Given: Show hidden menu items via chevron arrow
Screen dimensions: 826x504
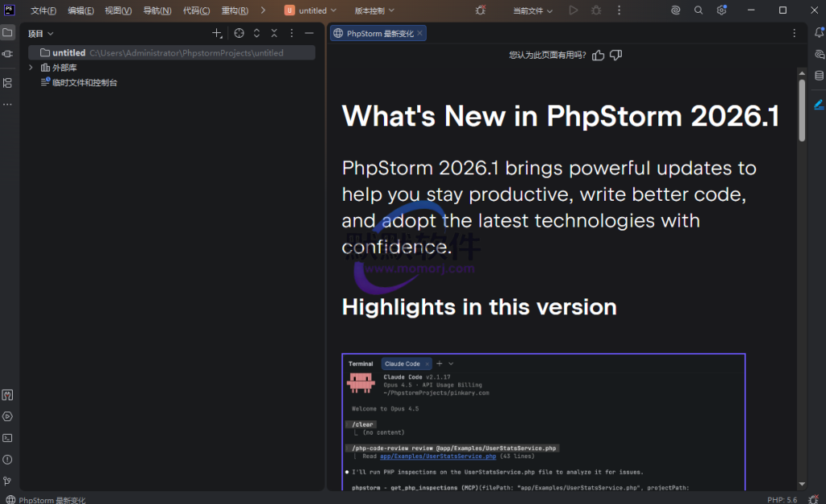Looking at the screenshot, I should [x=263, y=10].
